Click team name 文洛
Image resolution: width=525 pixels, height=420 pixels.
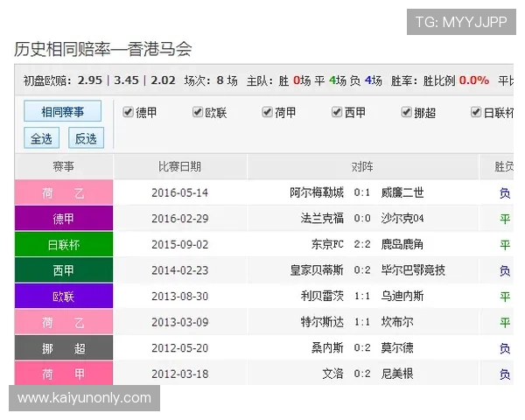(332, 374)
